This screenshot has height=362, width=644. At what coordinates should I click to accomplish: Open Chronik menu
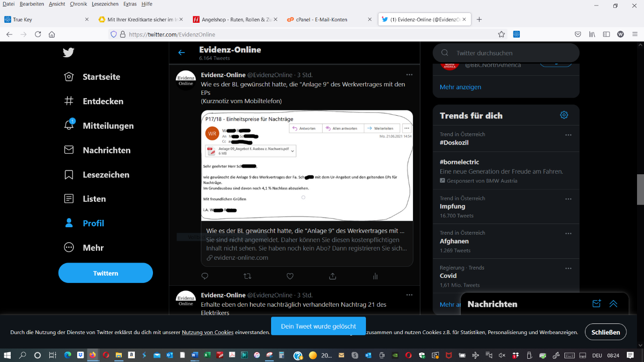(79, 4)
